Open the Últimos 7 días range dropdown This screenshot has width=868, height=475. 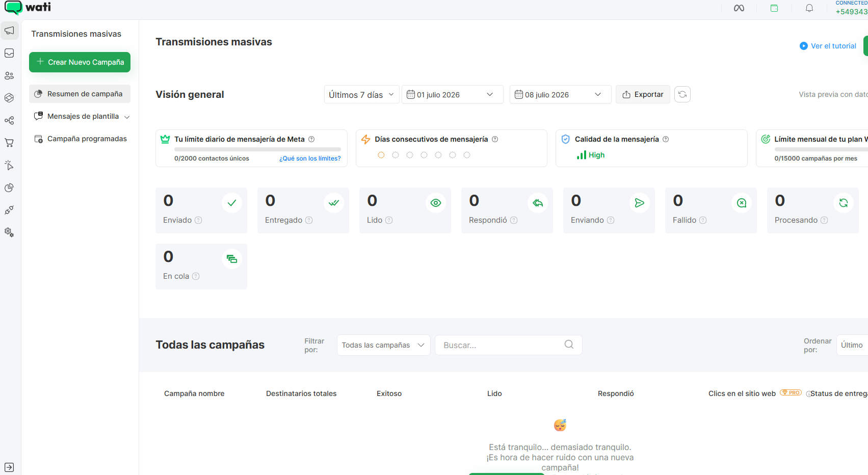click(x=362, y=94)
